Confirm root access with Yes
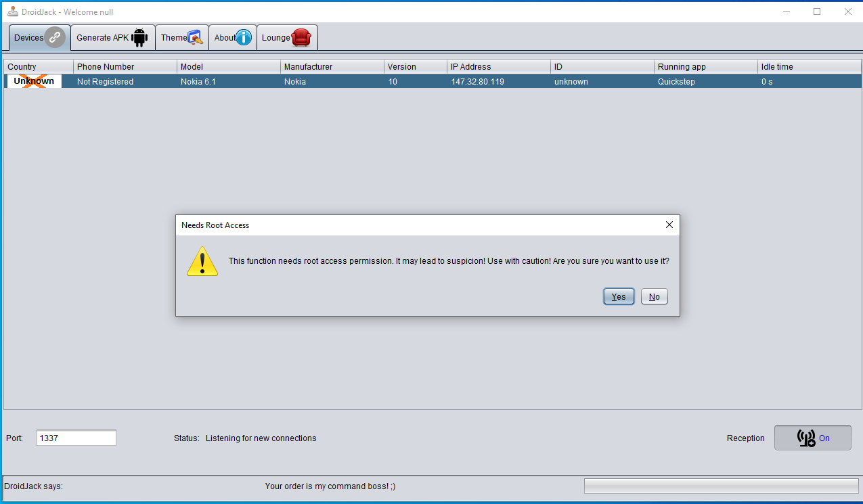The width and height of the screenshot is (863, 504). click(619, 296)
